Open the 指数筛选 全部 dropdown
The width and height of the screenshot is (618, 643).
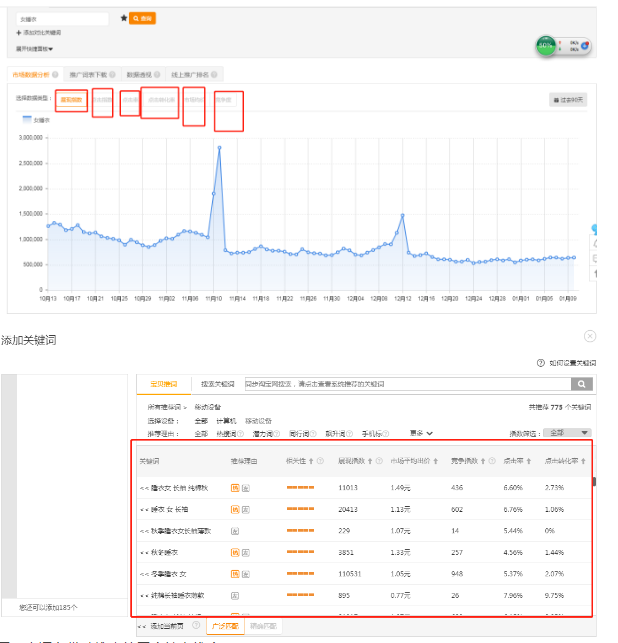pos(567,433)
